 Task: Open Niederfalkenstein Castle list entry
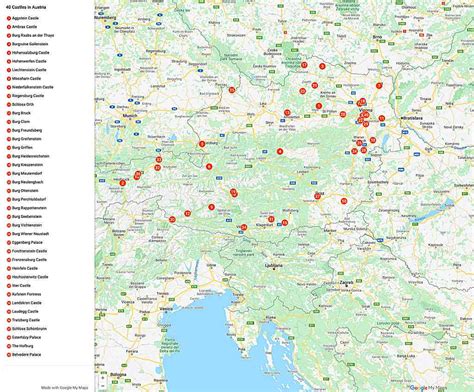[33, 87]
